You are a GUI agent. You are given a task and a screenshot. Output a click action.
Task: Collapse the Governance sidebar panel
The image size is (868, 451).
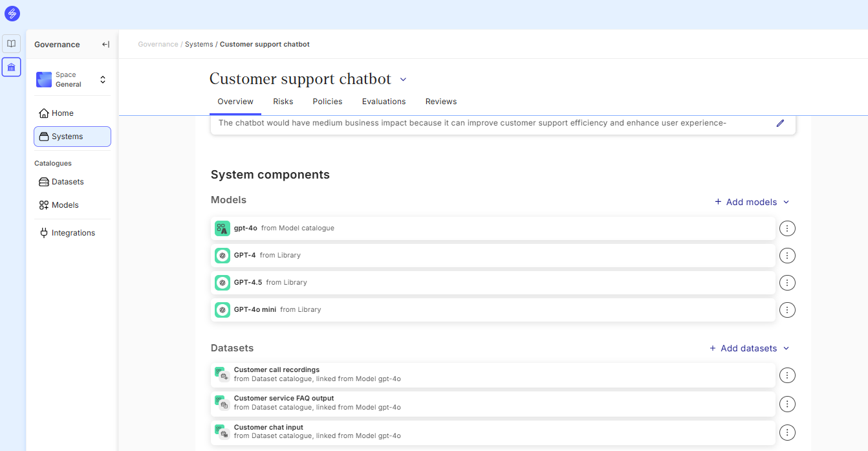(105, 45)
